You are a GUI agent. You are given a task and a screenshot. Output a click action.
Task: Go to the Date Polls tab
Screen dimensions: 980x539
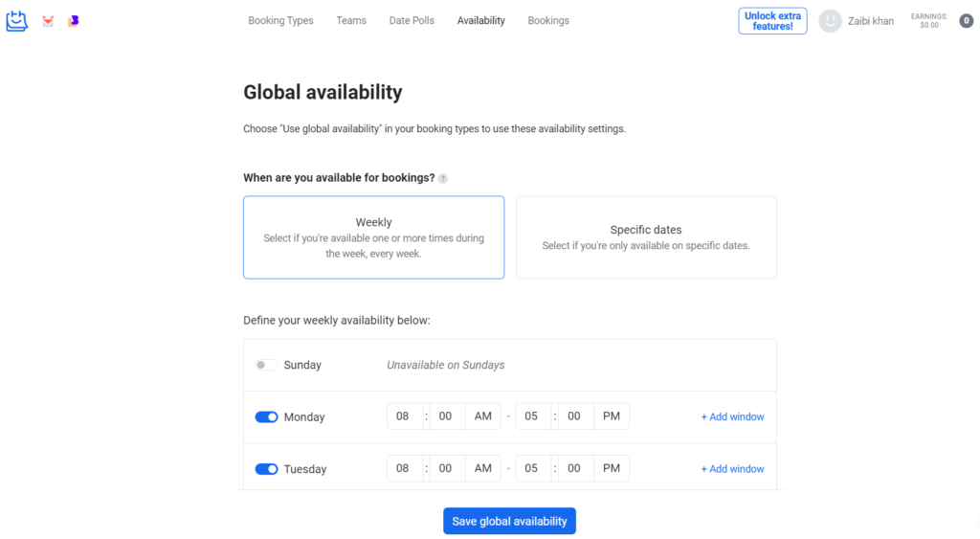tap(412, 21)
